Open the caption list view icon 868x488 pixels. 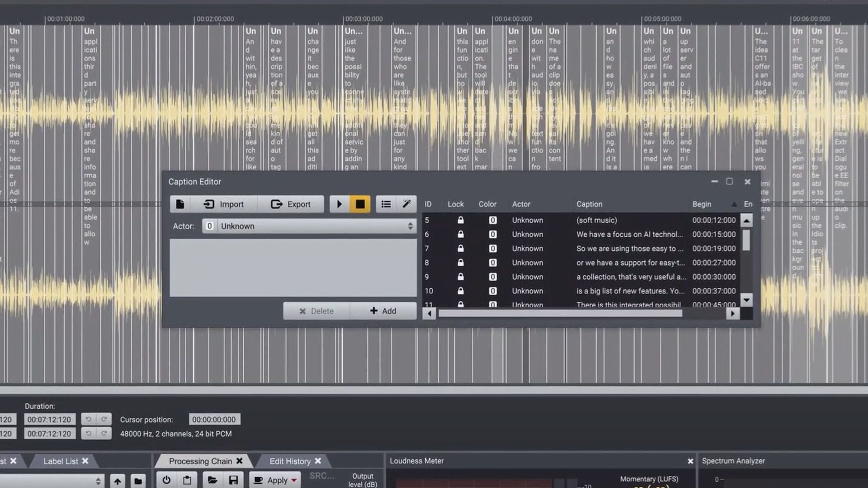tap(386, 204)
